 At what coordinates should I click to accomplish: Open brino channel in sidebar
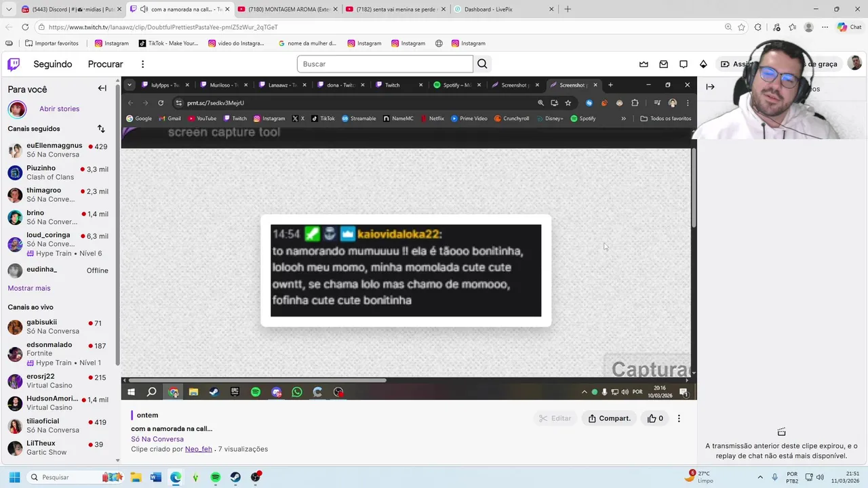click(x=58, y=217)
